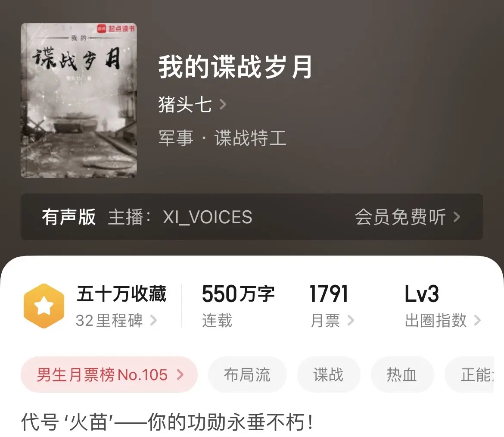Image resolution: width=504 pixels, height=437 pixels.
Task: Tap the chevron after 会员免费听
Action: pos(457,217)
